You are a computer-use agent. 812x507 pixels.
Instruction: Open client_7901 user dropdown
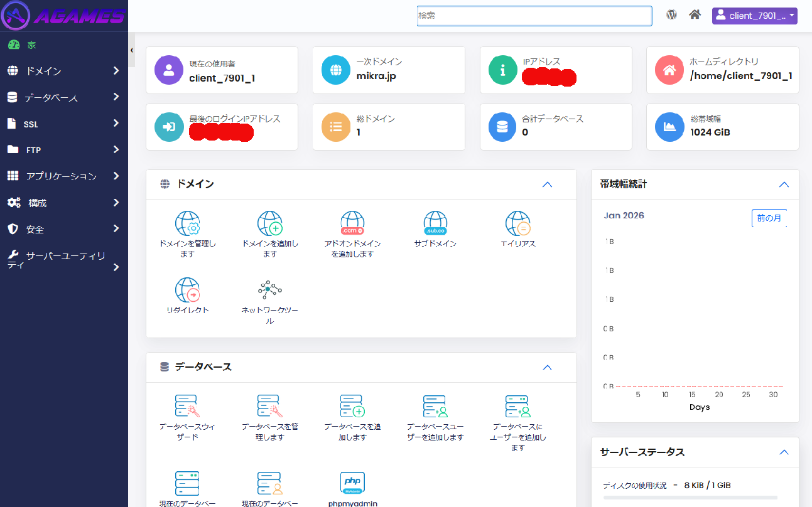point(754,16)
